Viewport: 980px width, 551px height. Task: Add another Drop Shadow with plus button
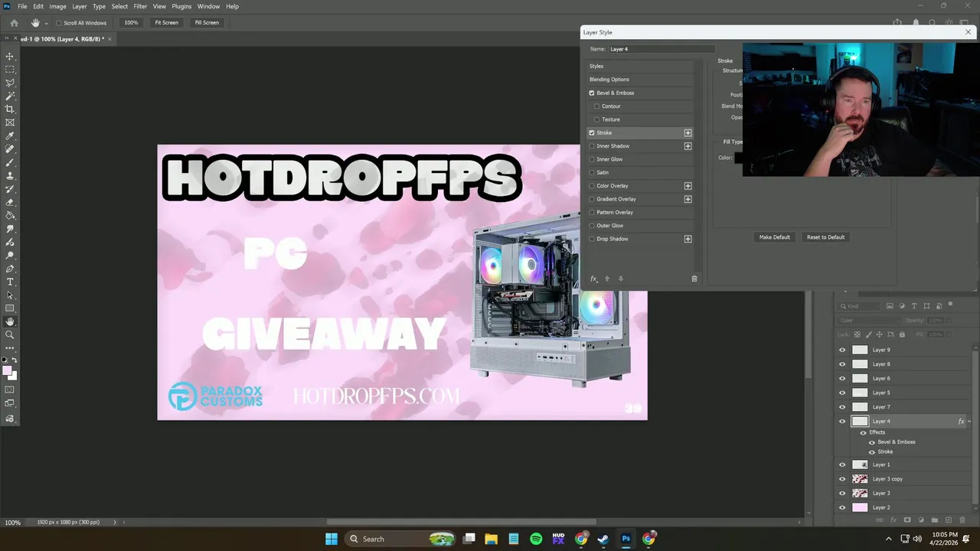[x=688, y=239]
